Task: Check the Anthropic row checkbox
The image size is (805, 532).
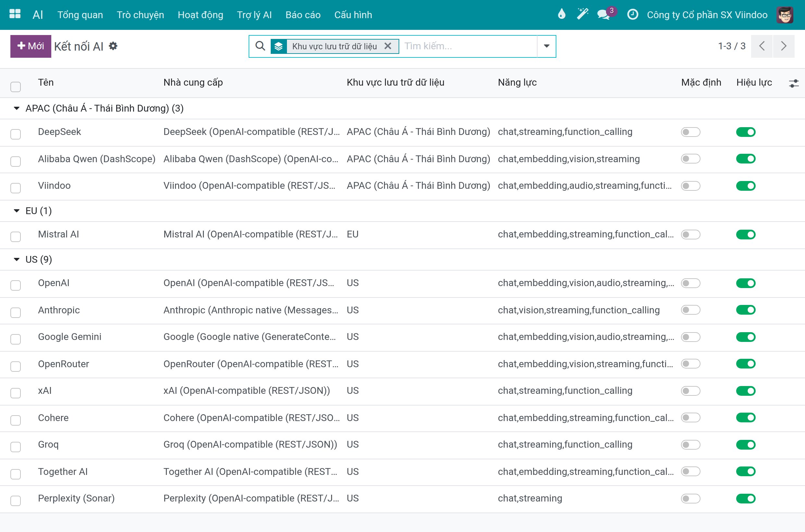Action: pos(16,312)
